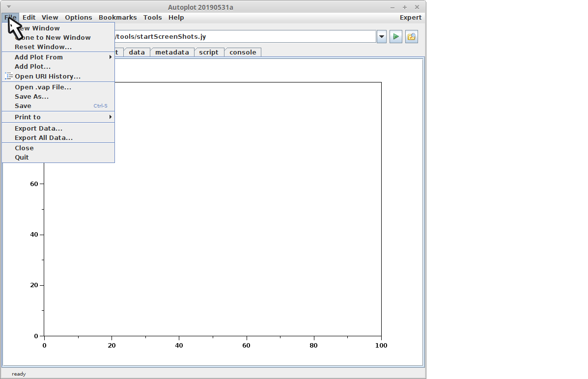Switch to the script tab

point(209,52)
